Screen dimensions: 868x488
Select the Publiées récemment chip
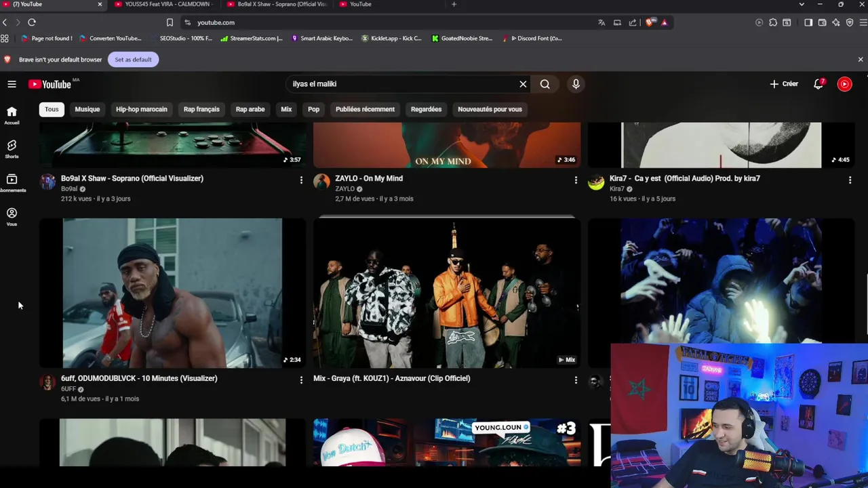pyautogui.click(x=365, y=109)
